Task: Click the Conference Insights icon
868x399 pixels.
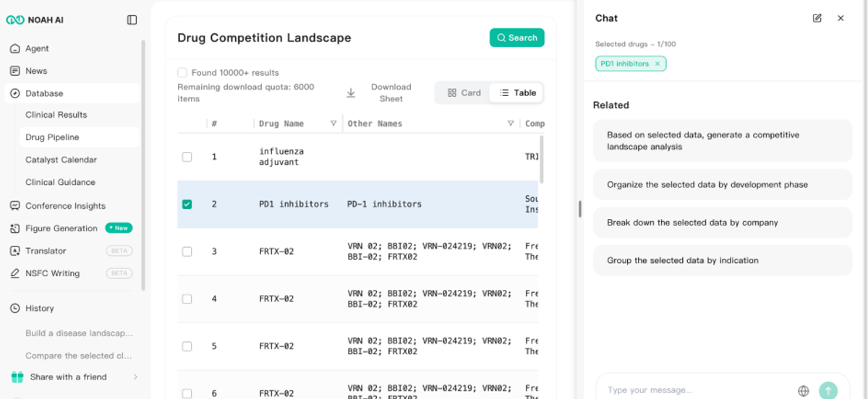Action: (x=15, y=206)
